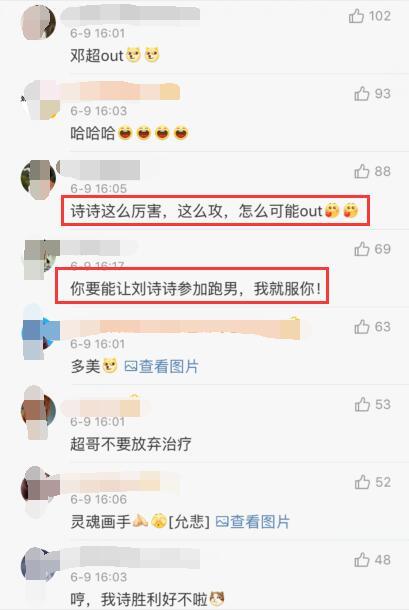The image size is (409, 610).
Task: Open avatar of the 哈哈哈 commenter
Action: (40, 100)
